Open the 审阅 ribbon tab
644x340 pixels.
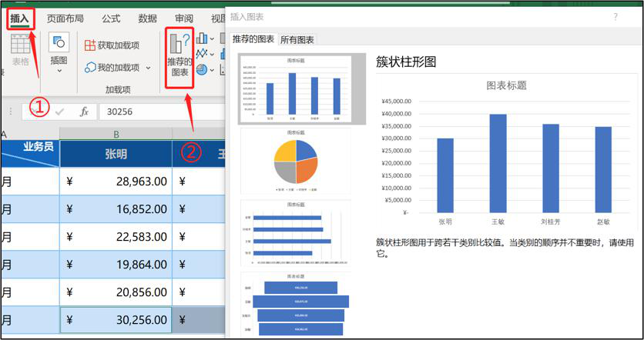pos(184,18)
